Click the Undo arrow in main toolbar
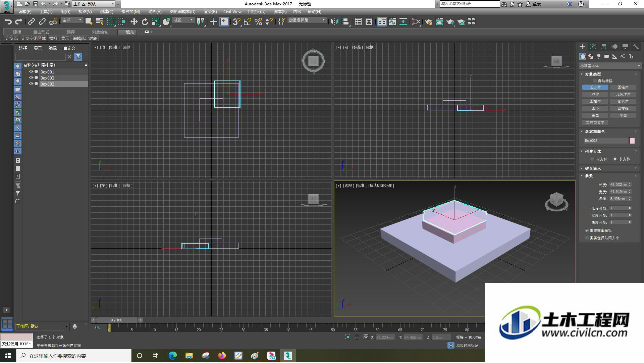This screenshot has width=644, height=363. click(8, 22)
